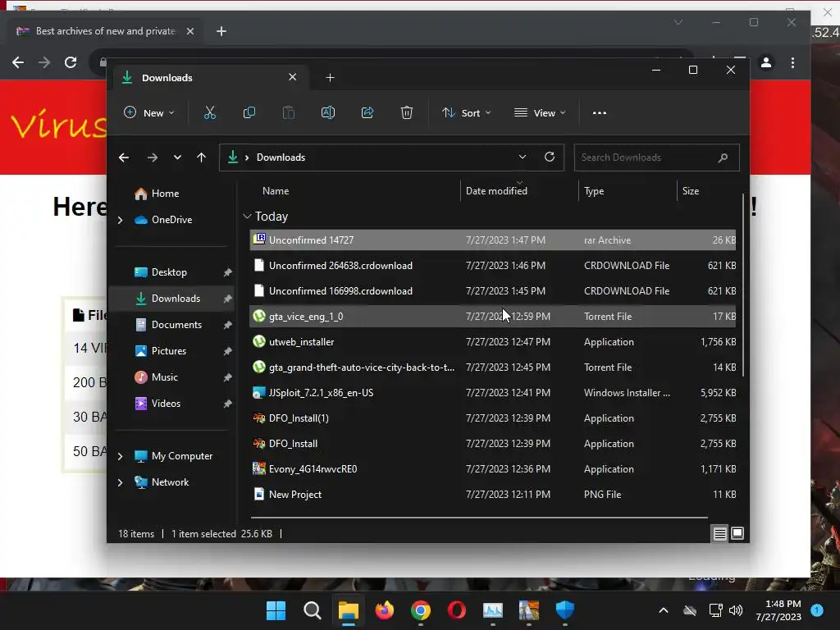Image resolution: width=840 pixels, height=630 pixels.
Task: Open browser profile avatar icon
Action: (x=766, y=62)
